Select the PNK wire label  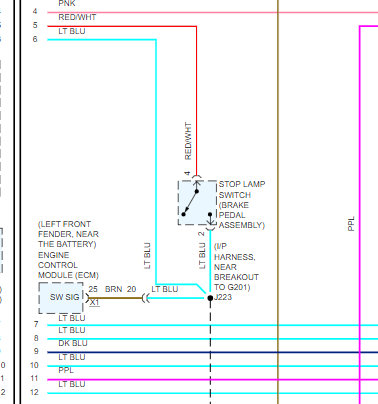67,4
